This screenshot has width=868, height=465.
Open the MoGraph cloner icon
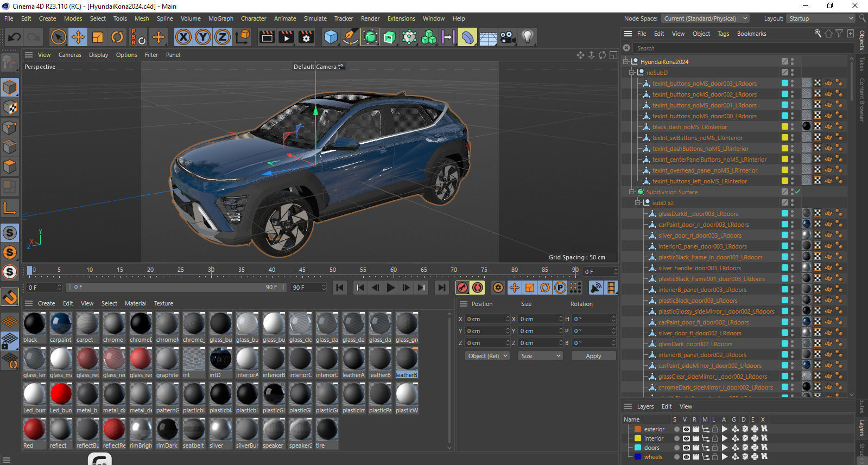[x=429, y=37]
